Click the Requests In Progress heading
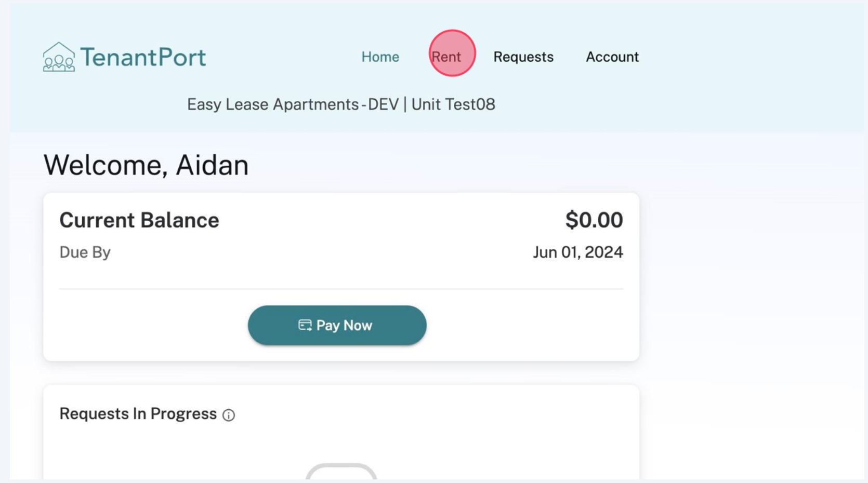This screenshot has width=868, height=483. (x=138, y=414)
